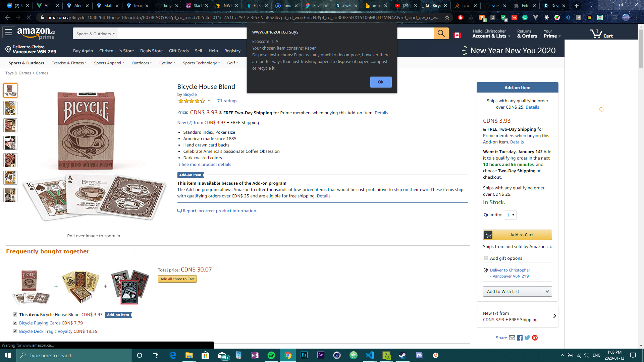Click the Add to Cart button

[x=518, y=235]
